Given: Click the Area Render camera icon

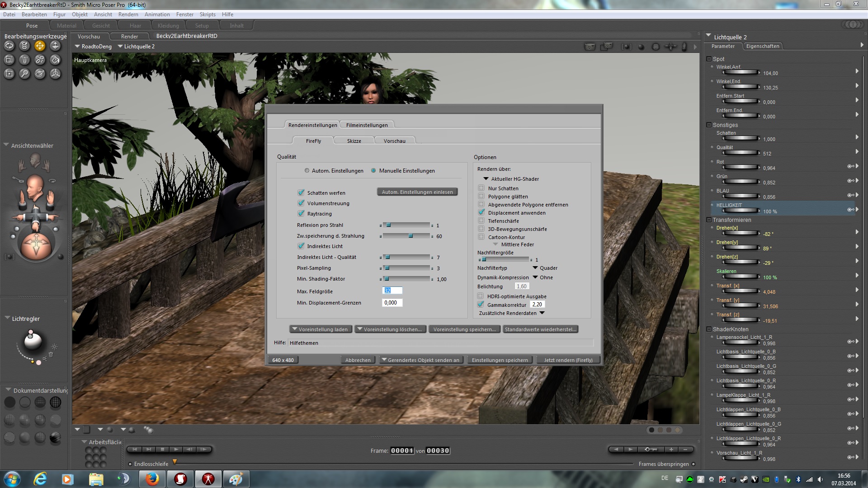Looking at the screenshot, I should 606,47.
